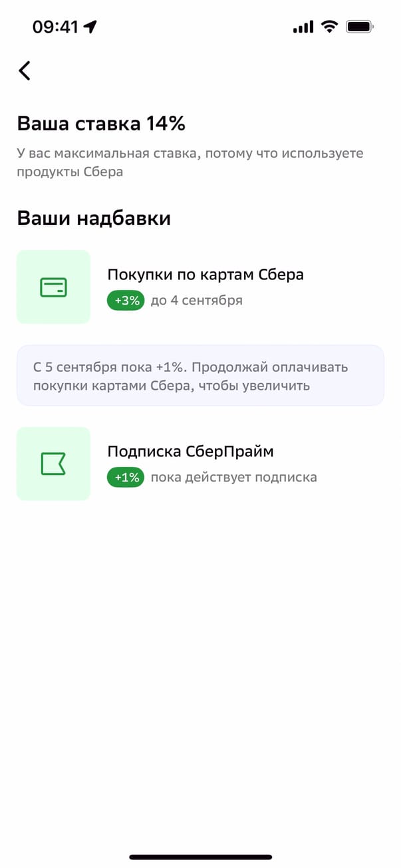This screenshot has width=401, height=868.
Task: Click "пока действует подписка" text
Action: pos(234,478)
